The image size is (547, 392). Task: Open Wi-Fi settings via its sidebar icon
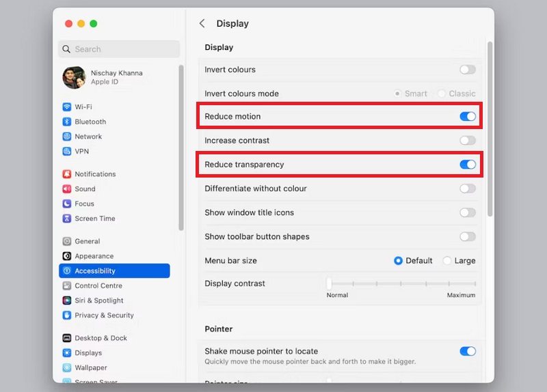tap(67, 107)
